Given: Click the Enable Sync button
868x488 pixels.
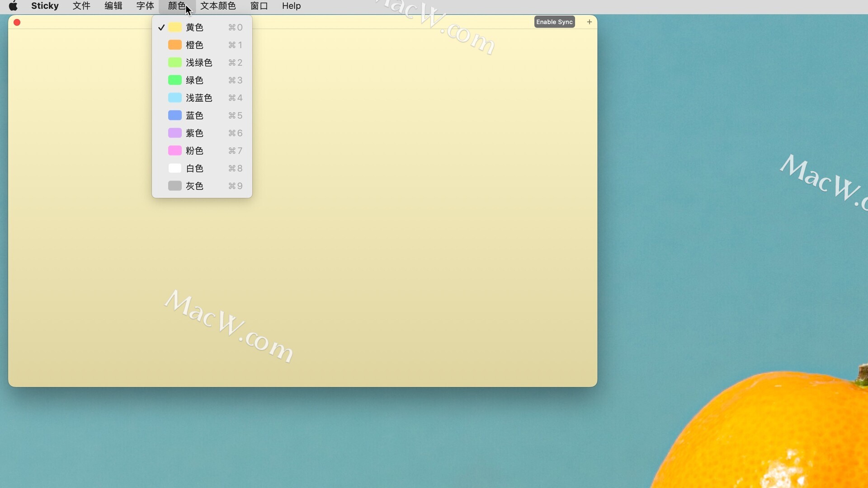Looking at the screenshot, I should pyautogui.click(x=554, y=22).
